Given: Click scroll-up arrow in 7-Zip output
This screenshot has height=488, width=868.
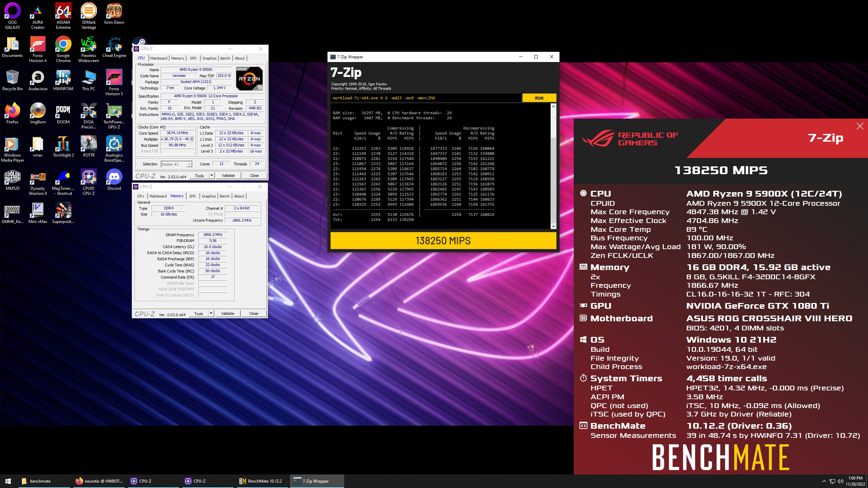Looking at the screenshot, I should (553, 106).
